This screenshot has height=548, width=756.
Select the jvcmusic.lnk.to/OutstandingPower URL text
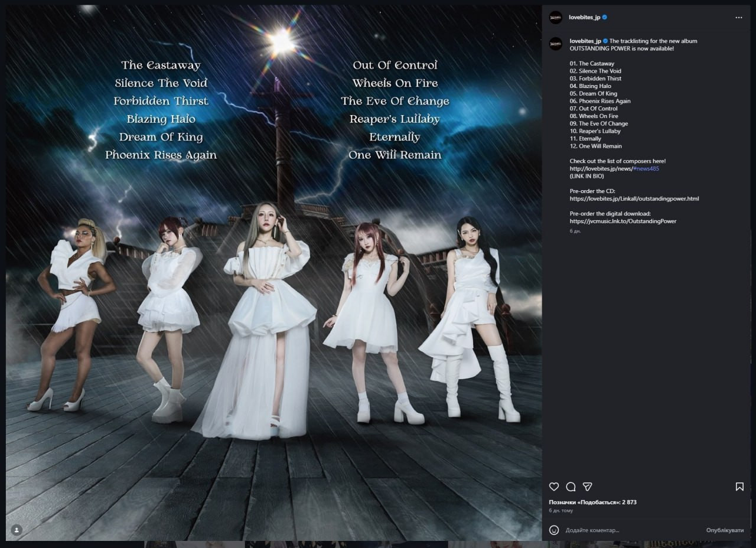tap(623, 221)
